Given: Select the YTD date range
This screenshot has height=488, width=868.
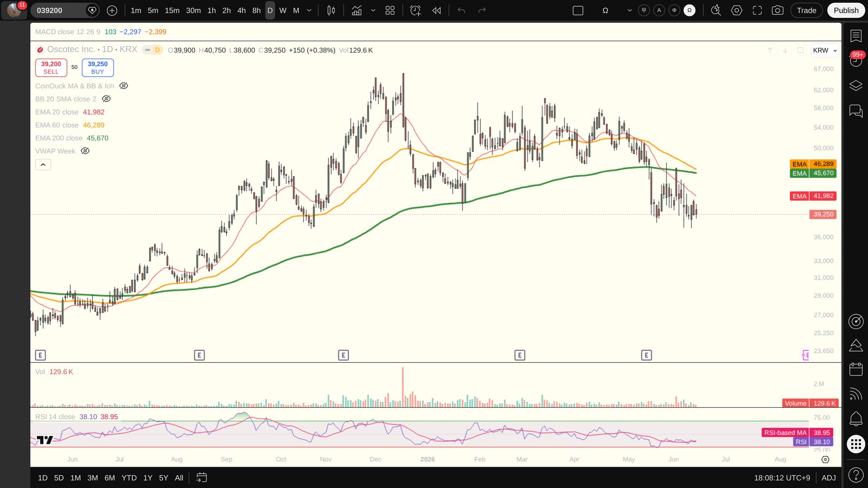Looking at the screenshot, I should [129, 478].
